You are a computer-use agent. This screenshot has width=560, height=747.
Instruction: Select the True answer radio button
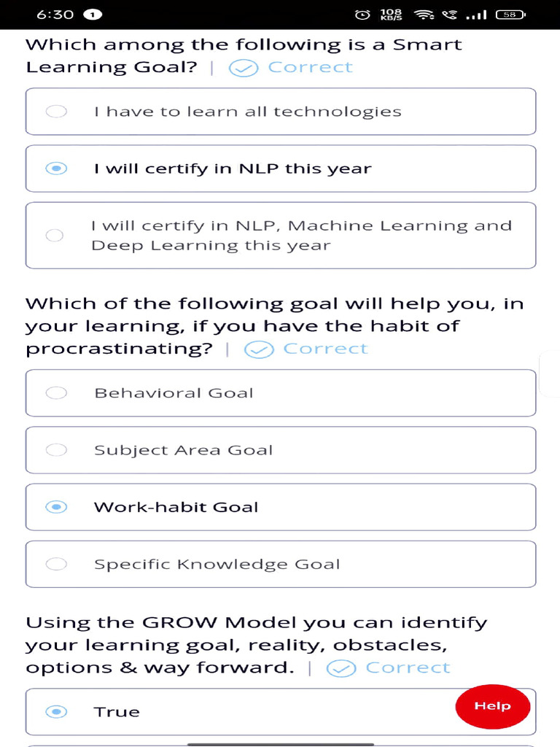[x=56, y=711]
